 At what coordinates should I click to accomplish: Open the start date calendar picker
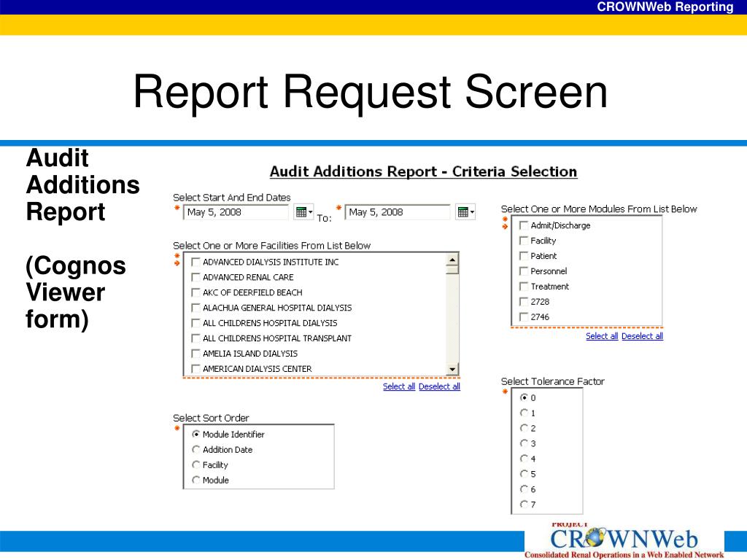tap(303, 212)
